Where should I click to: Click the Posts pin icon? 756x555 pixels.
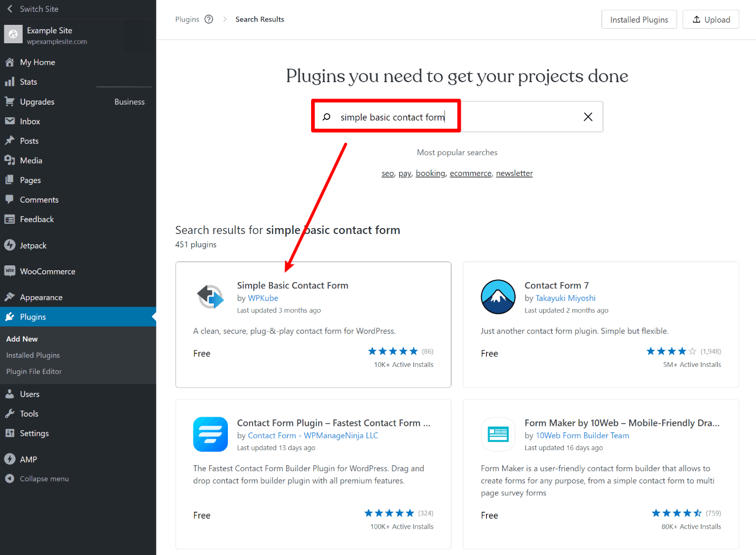click(x=10, y=141)
